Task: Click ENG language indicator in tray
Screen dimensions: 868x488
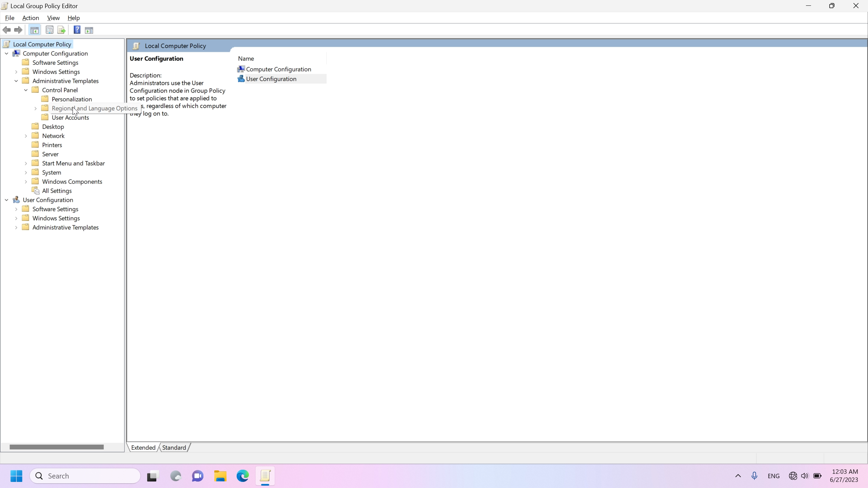Action: point(773,476)
